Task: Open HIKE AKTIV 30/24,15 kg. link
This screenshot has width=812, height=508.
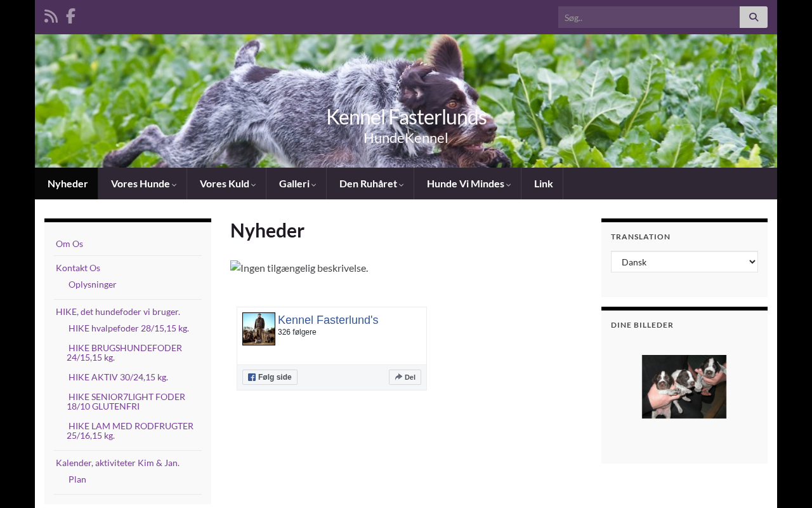Action: (x=118, y=377)
